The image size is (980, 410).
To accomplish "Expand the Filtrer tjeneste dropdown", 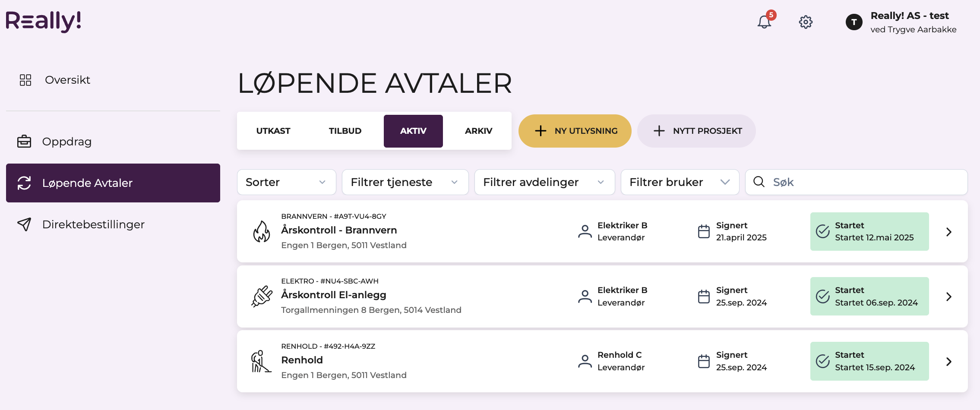I will [405, 182].
